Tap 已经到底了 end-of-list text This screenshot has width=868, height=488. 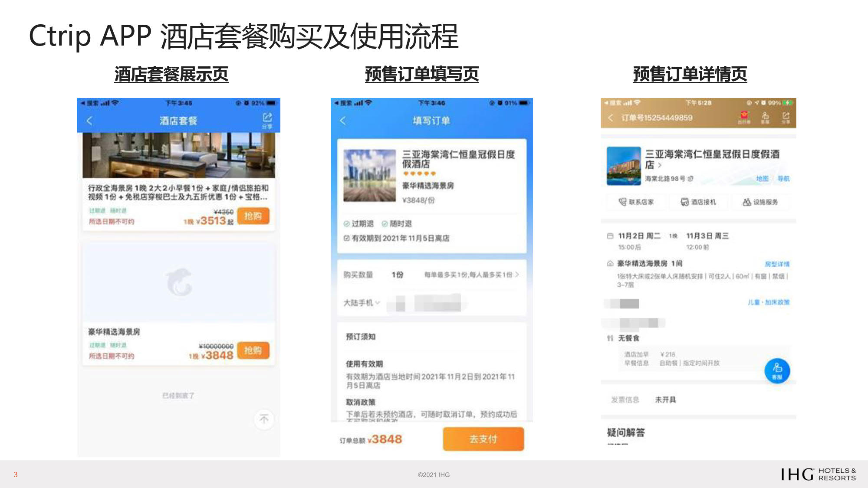(x=178, y=396)
